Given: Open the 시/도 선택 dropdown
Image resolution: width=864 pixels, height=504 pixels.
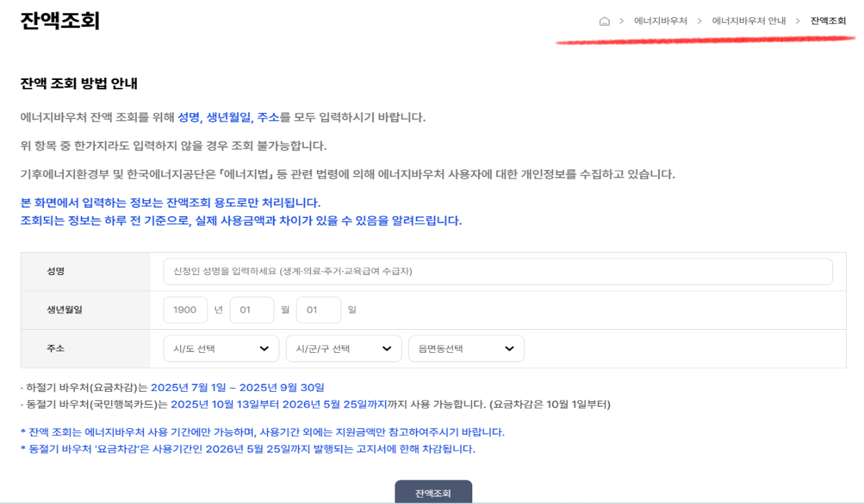Looking at the screenshot, I should point(221,348).
